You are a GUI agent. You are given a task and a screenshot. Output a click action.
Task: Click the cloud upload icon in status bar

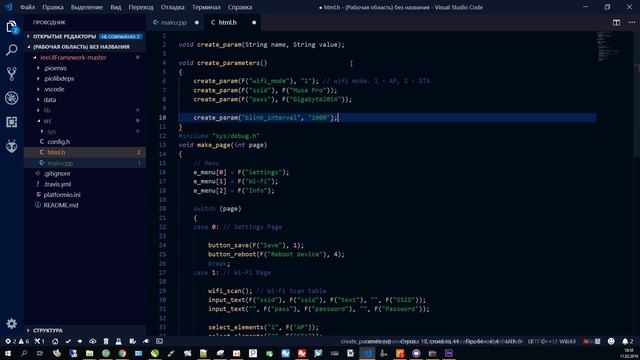(x=93, y=341)
